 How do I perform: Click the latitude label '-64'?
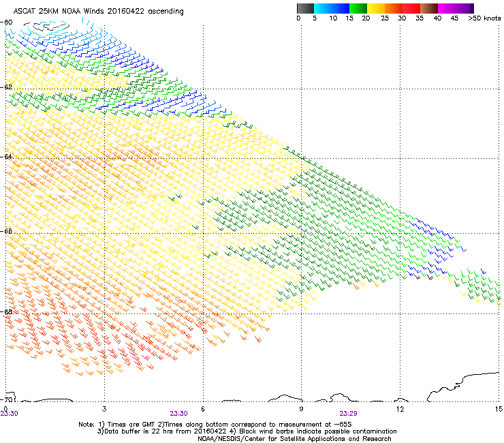click(x=6, y=156)
